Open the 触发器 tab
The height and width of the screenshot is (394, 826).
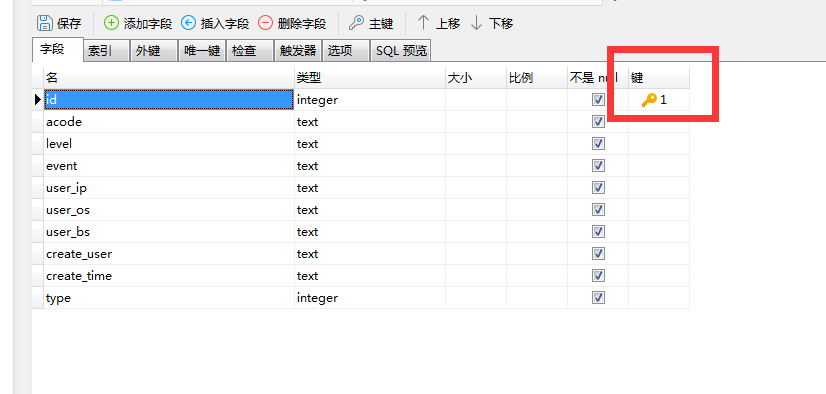pyautogui.click(x=298, y=51)
